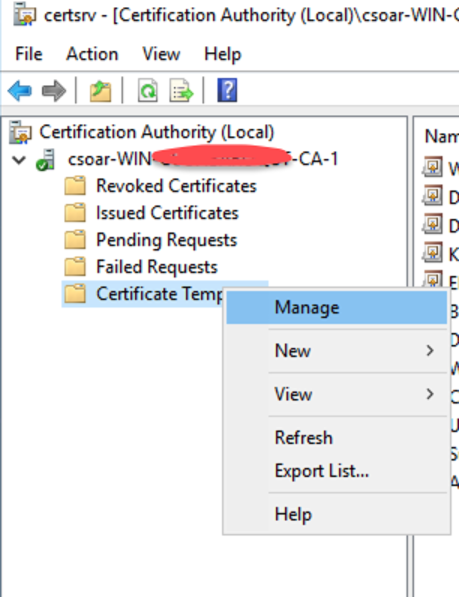Click the Issued Certificates folder icon
460x598 pixels.
coord(75,213)
